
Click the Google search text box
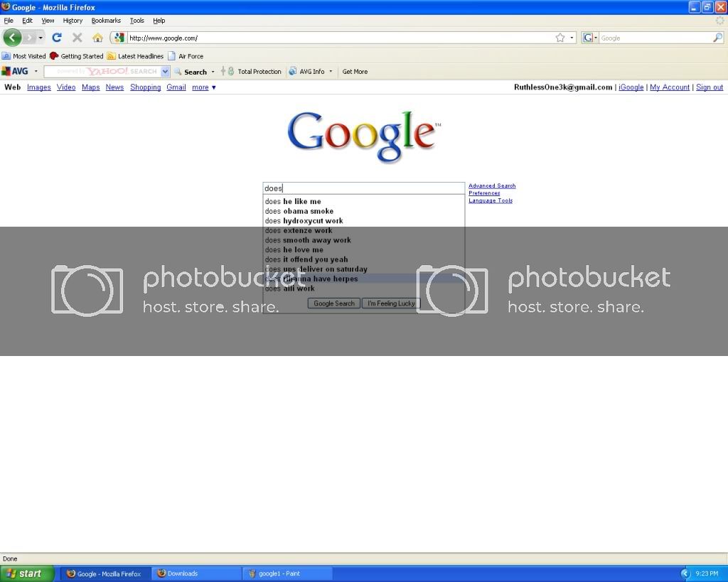tap(363, 188)
